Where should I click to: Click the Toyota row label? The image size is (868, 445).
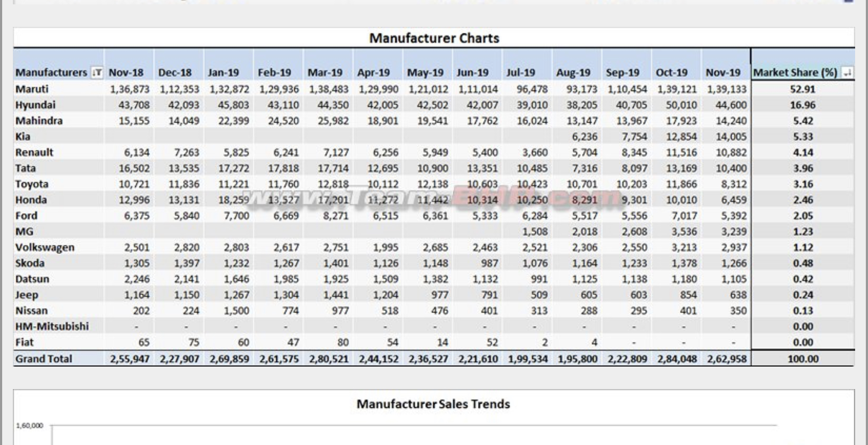pyautogui.click(x=32, y=184)
